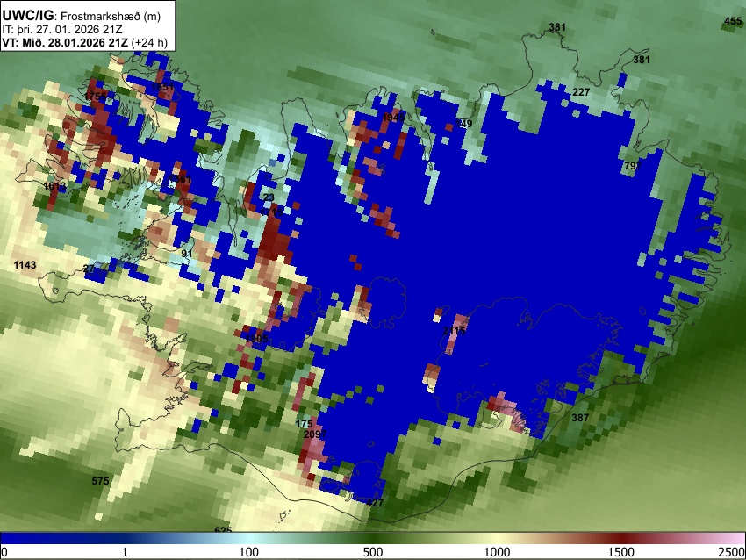
Task: Click the 1000 tick on color scale
Action: tap(497, 552)
